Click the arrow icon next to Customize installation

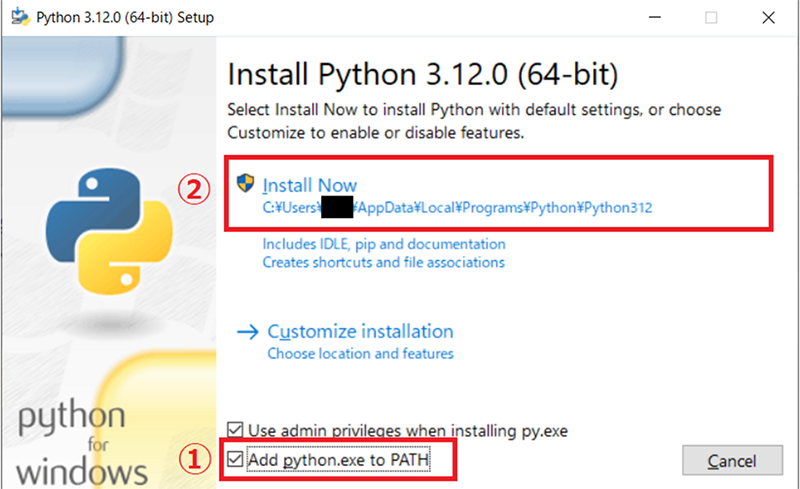tap(248, 332)
